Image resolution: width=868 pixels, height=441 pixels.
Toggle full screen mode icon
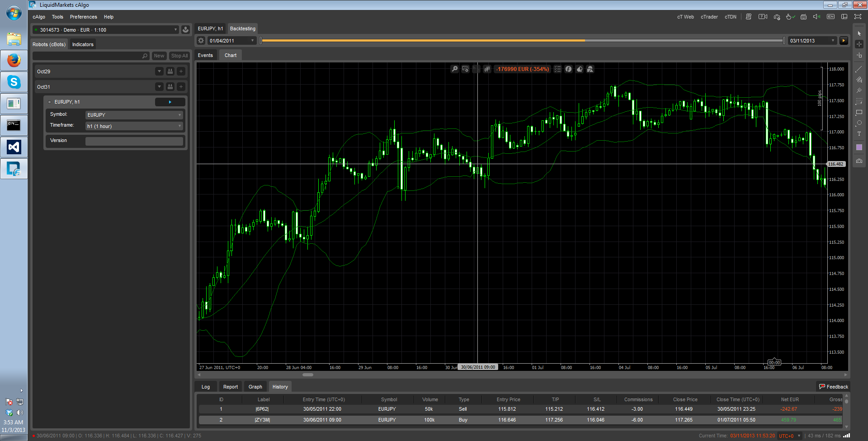858,17
